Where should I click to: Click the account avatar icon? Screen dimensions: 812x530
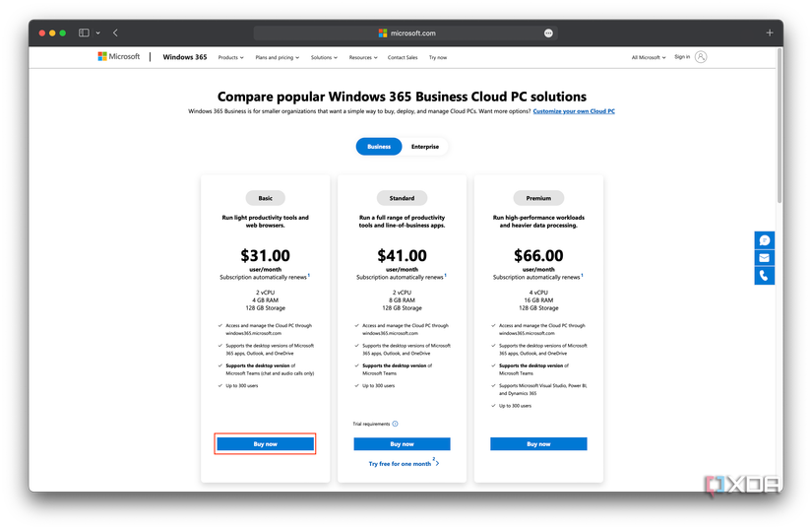(x=701, y=57)
